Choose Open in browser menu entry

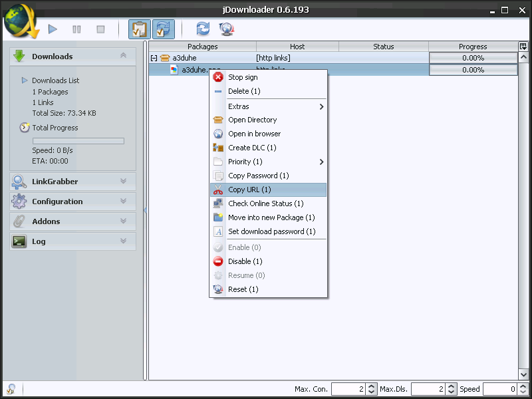tap(269, 134)
